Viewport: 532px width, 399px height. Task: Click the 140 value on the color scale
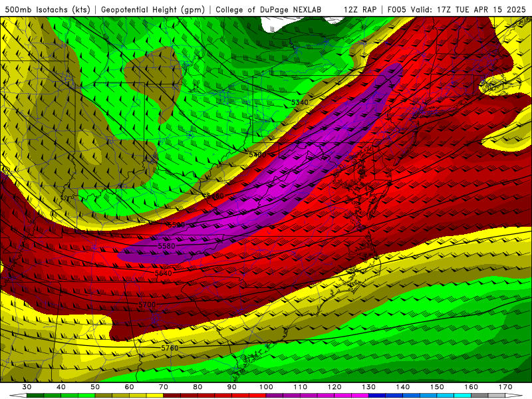point(403,387)
